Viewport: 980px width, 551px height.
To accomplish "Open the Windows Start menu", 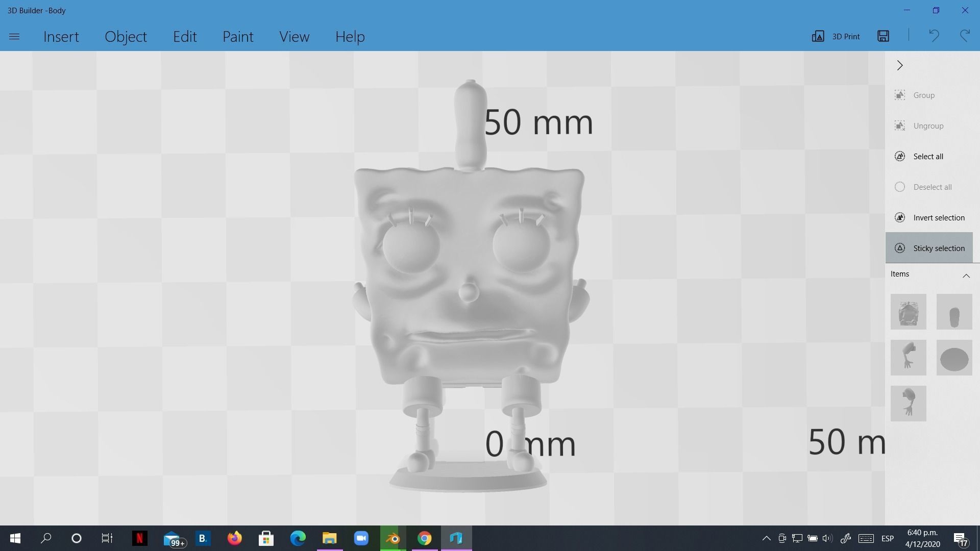I will [15, 538].
